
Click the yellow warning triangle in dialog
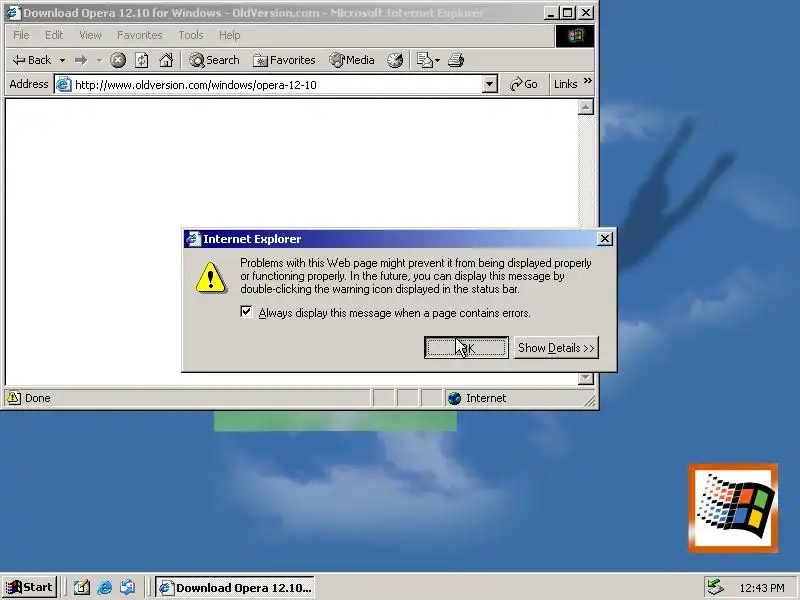211,278
